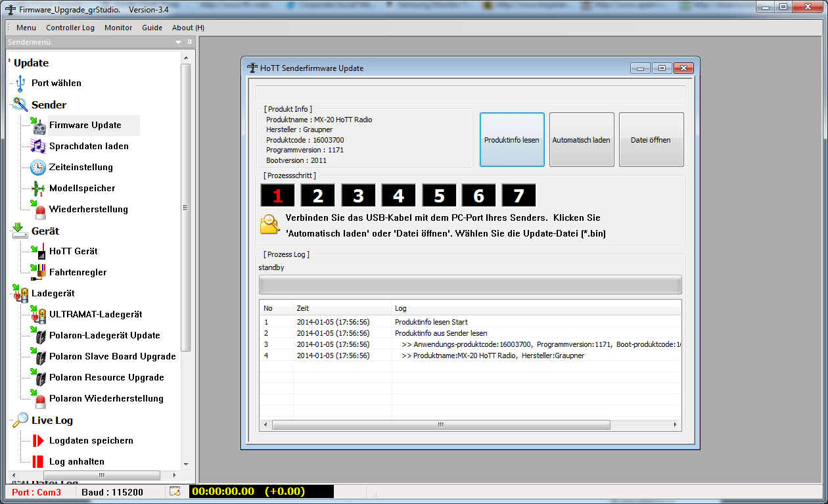Click the standby progress bar
828x504 pixels.
[470, 285]
